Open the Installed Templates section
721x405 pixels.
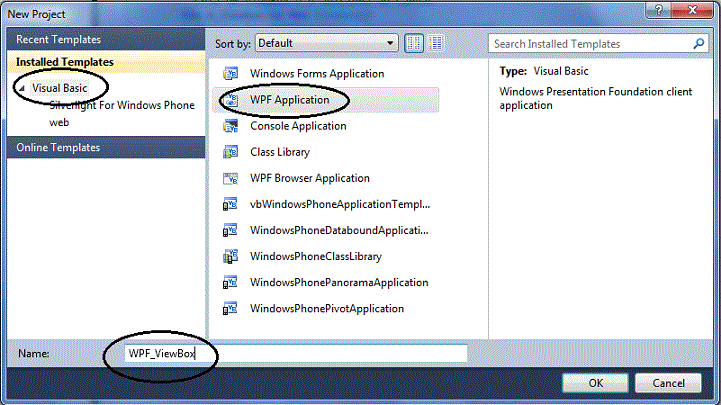[106, 62]
